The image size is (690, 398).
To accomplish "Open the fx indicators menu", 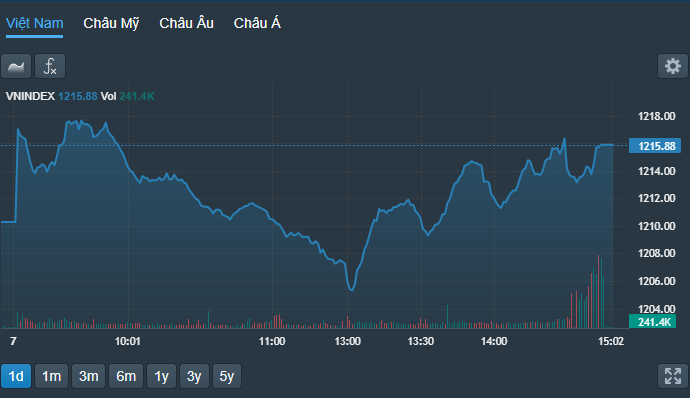I will [x=50, y=66].
